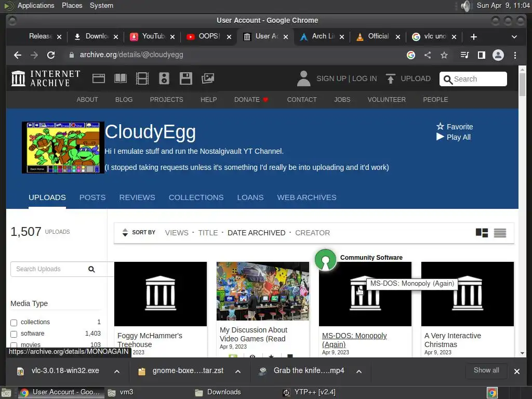Click the Google icon in address bar
This screenshot has width=532, height=399.
411,55
